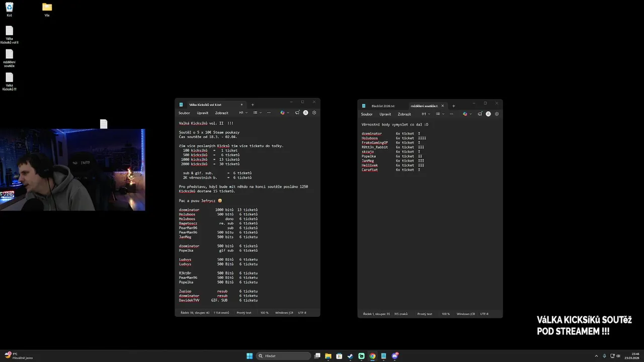
Task: Open account avatar in Válka Kicksíků Notepad window
Action: pyautogui.click(x=305, y=113)
